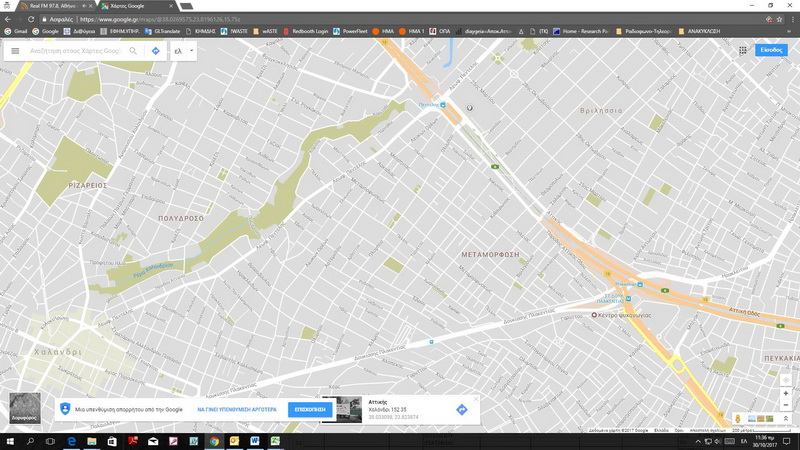The height and width of the screenshot is (450, 800).
Task: Open Windows notification center
Action: click(x=787, y=441)
